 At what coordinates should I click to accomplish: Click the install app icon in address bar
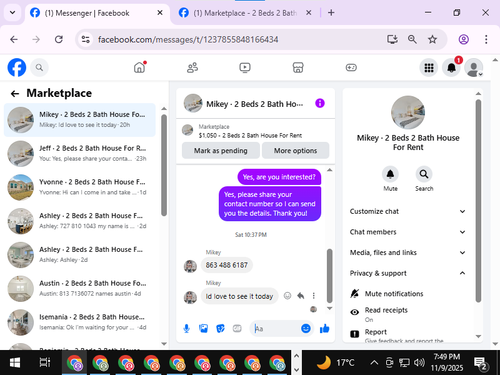tap(392, 40)
